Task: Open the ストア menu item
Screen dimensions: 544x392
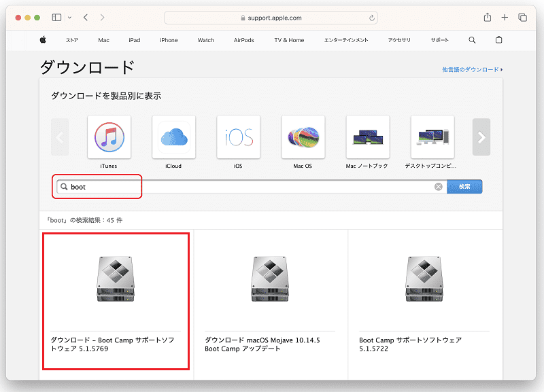Action: coord(72,40)
